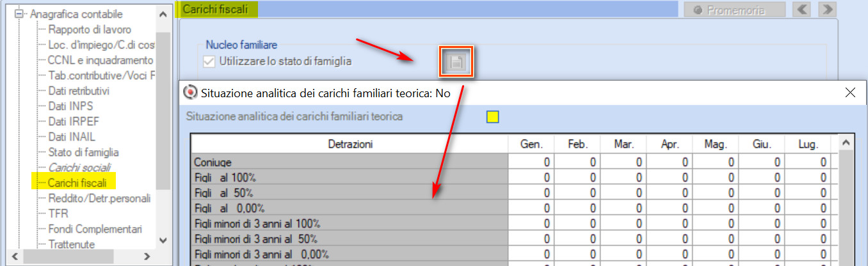This screenshot has height=266, width=868.
Task: Click the Mag. column header
Action: coord(716,145)
